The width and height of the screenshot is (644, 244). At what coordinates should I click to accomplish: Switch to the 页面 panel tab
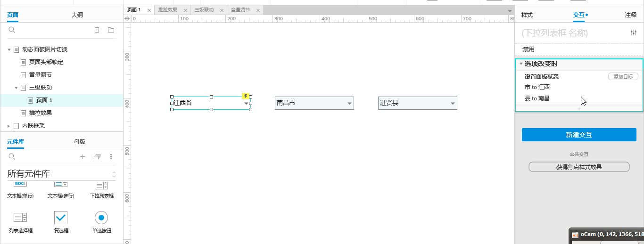(13, 15)
